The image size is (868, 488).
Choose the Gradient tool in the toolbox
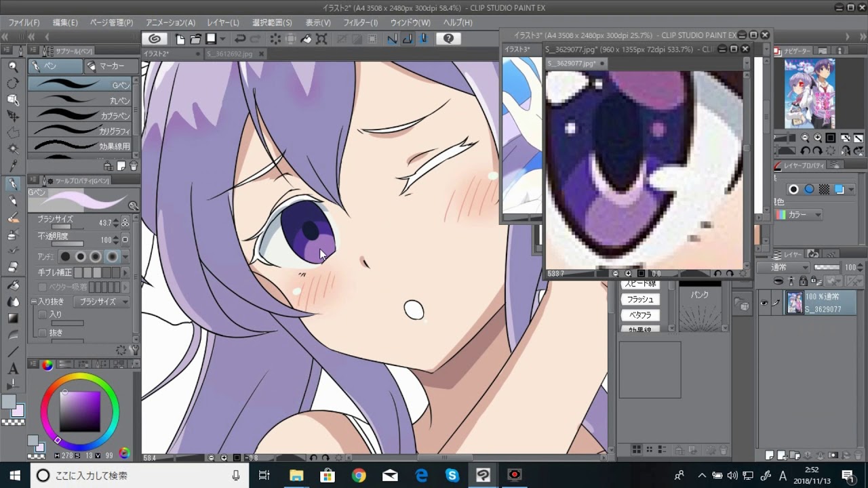coord(13,318)
